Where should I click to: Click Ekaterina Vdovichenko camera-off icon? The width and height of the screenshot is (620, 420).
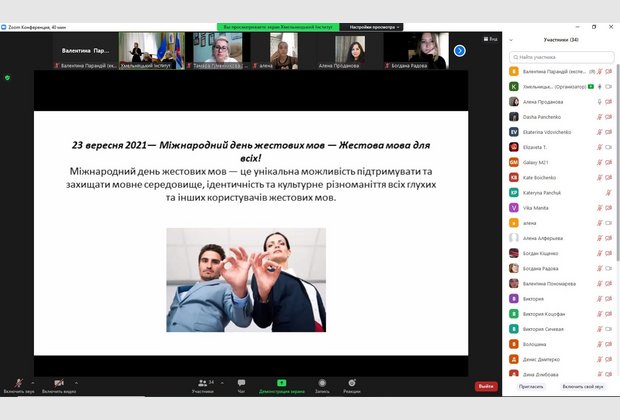pyautogui.click(x=609, y=132)
